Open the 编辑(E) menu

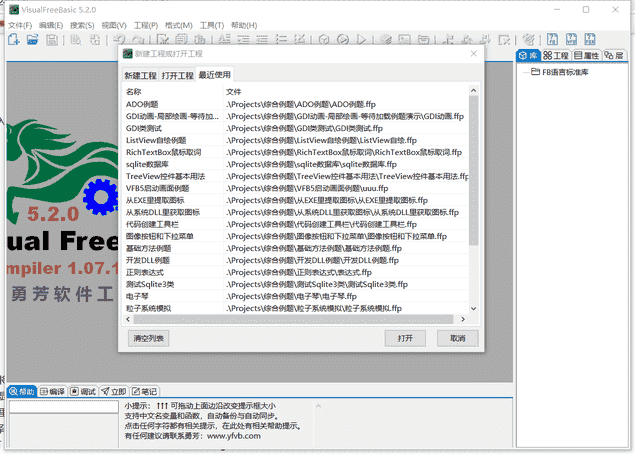click(x=51, y=25)
